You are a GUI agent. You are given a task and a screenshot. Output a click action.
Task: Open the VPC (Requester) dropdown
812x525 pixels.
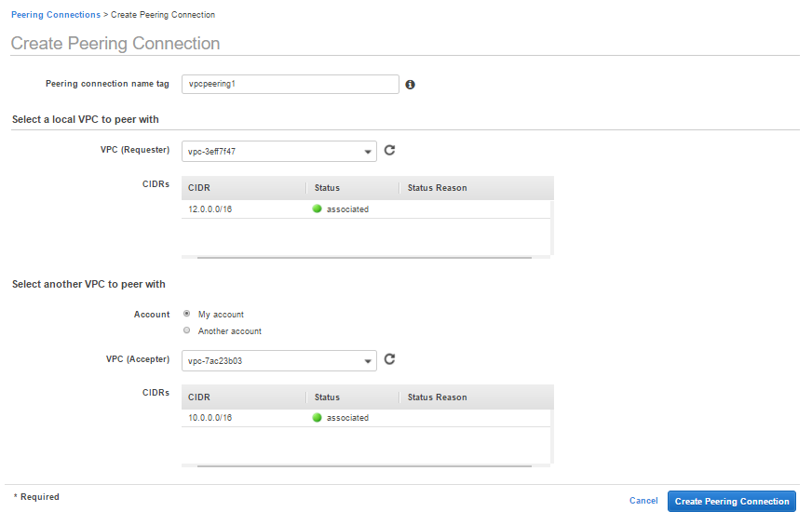coord(279,152)
